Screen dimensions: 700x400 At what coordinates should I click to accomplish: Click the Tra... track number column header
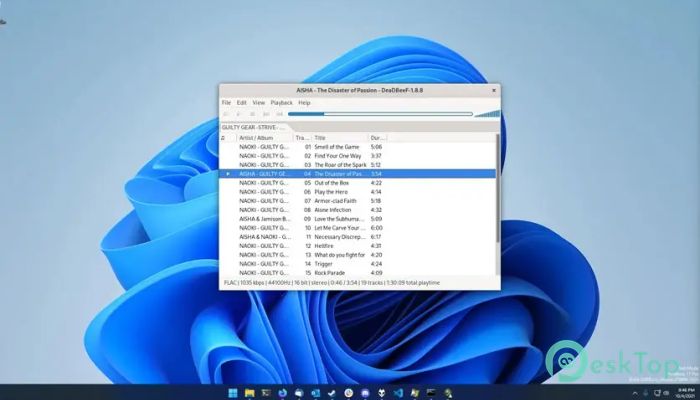pos(303,138)
